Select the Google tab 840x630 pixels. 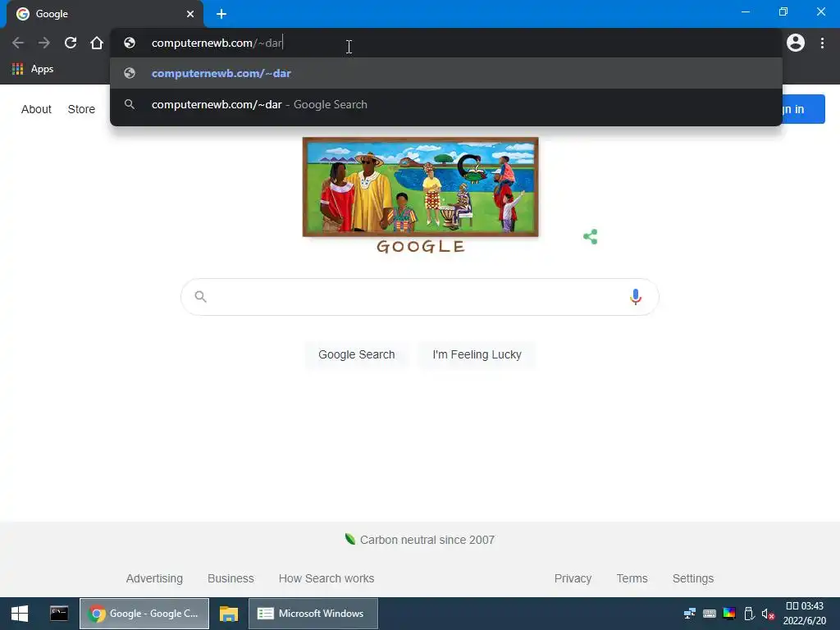coord(104,14)
